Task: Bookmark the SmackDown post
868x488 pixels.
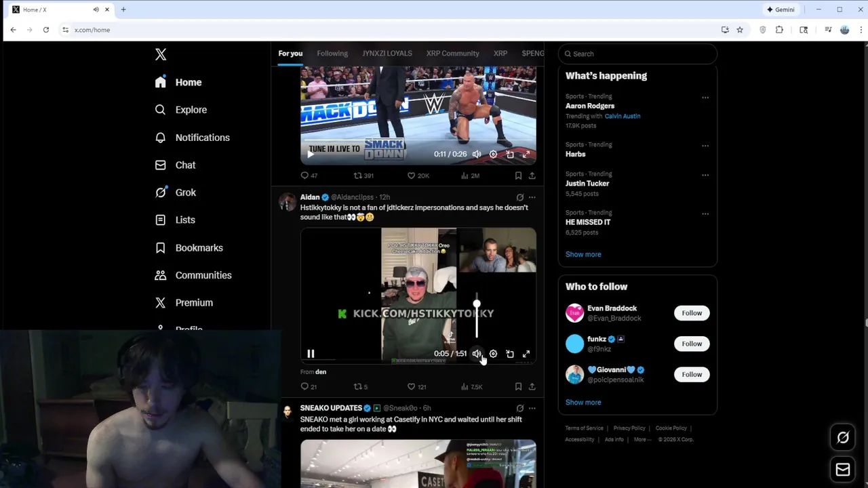Action: pos(518,176)
